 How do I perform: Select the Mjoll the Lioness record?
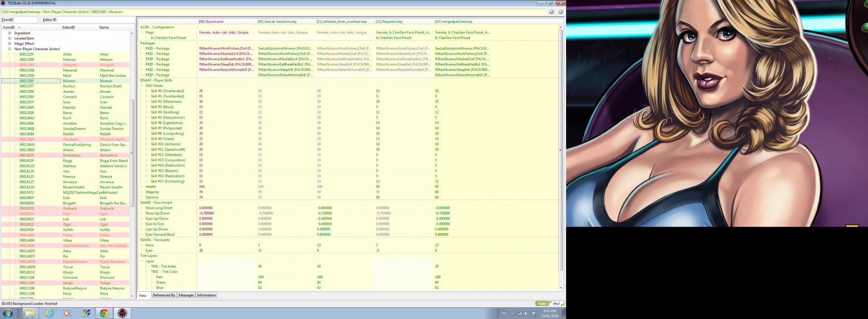tap(66, 76)
